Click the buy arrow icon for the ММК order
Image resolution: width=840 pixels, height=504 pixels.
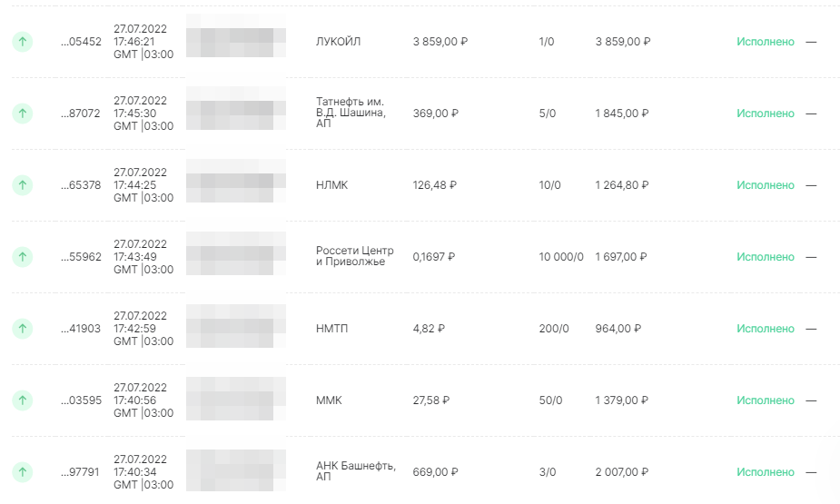(23, 400)
